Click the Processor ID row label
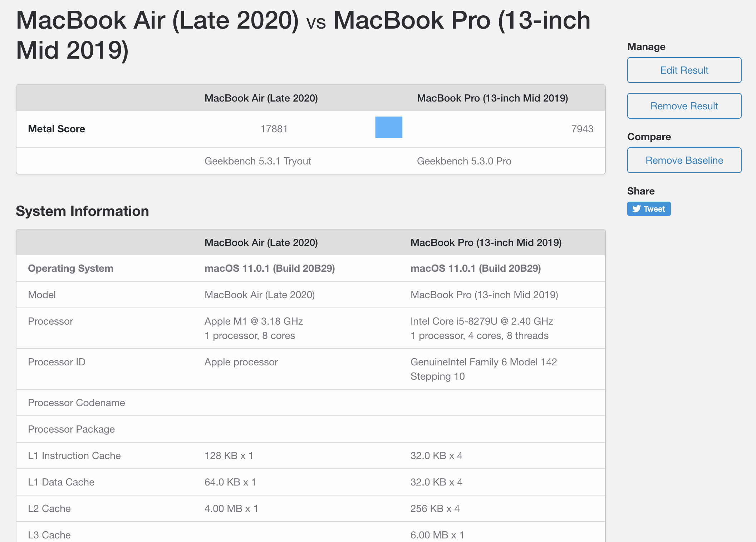 (57, 362)
